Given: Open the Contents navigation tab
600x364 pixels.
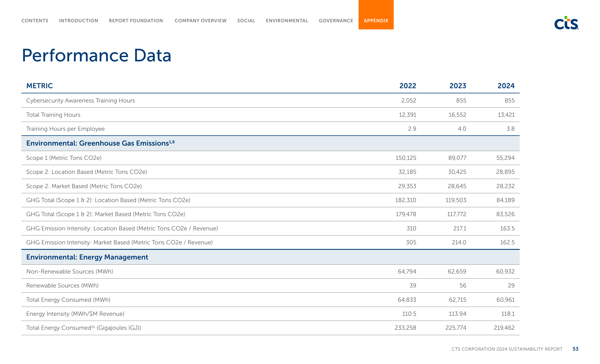Looking at the screenshot, I should [35, 21].
